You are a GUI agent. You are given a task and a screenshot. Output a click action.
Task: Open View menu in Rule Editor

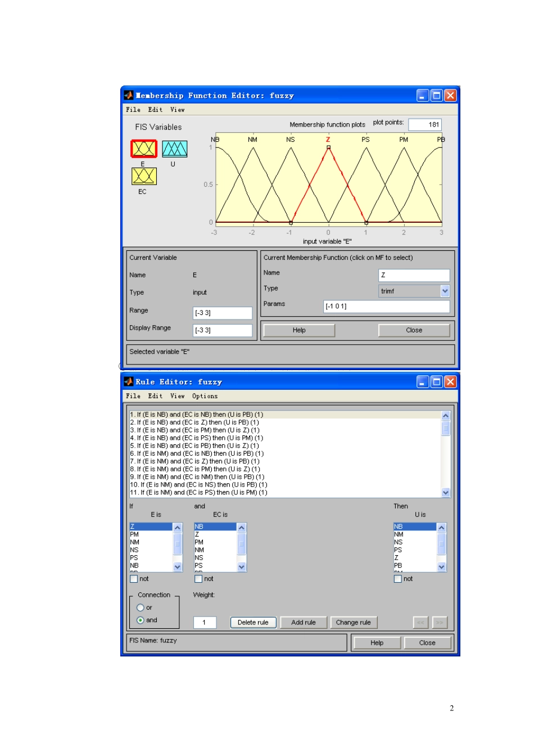[178, 396]
